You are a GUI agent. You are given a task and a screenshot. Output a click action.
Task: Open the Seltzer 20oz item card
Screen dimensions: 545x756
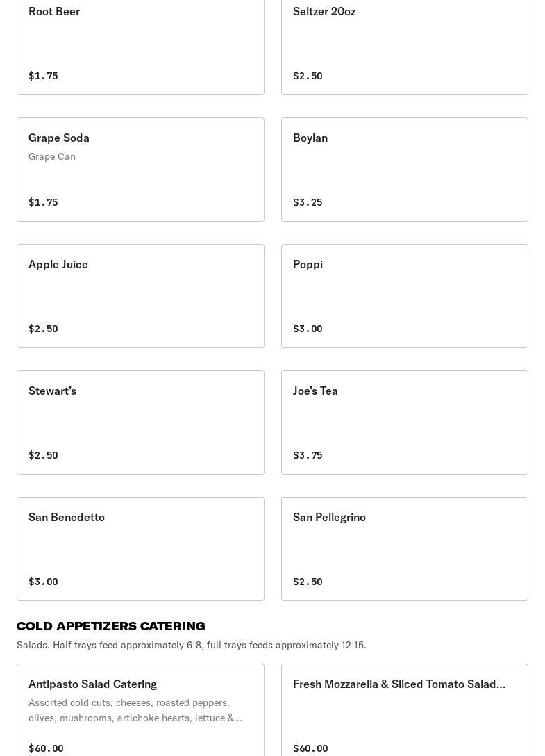[404, 42]
